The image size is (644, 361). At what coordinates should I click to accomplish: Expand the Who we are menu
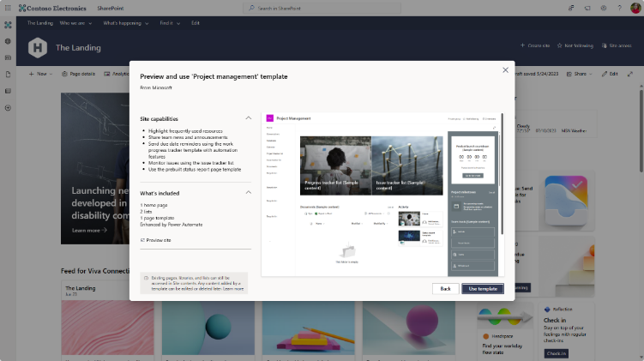tap(75, 23)
